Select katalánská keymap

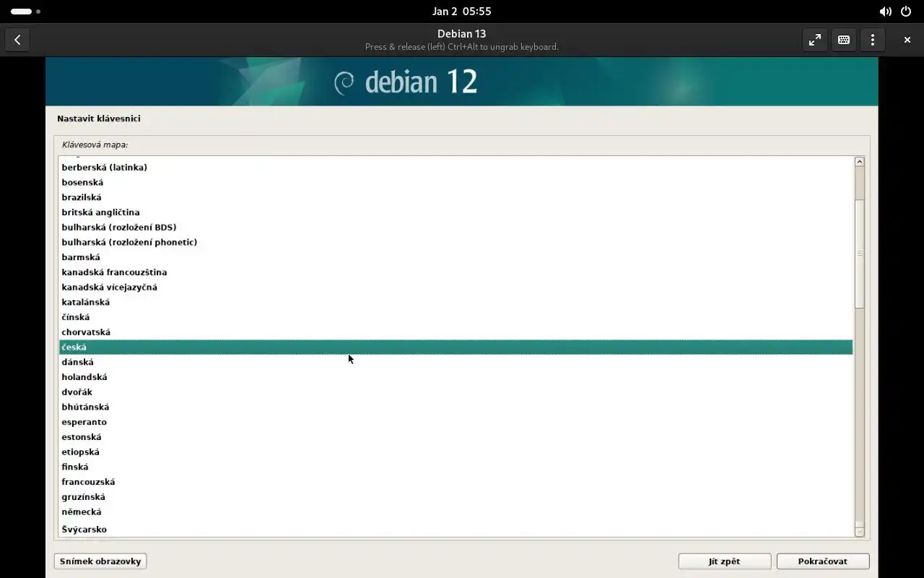point(456,302)
